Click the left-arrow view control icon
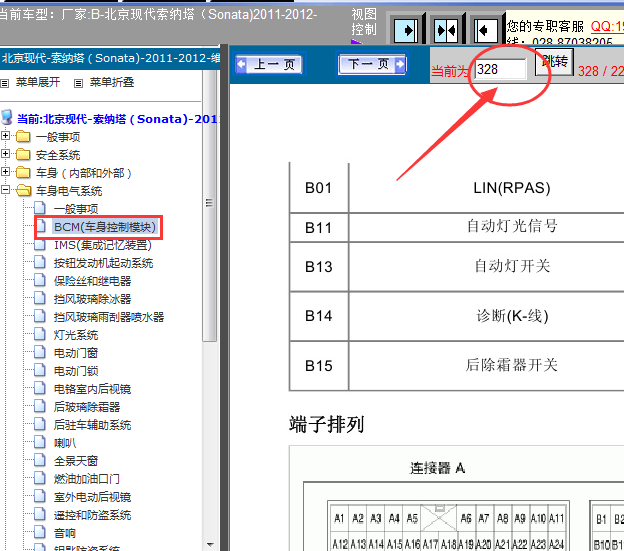 coord(486,30)
